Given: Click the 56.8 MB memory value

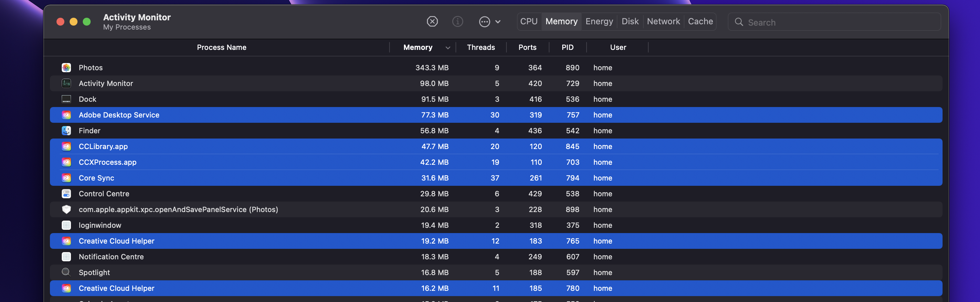Looking at the screenshot, I should click(x=434, y=131).
